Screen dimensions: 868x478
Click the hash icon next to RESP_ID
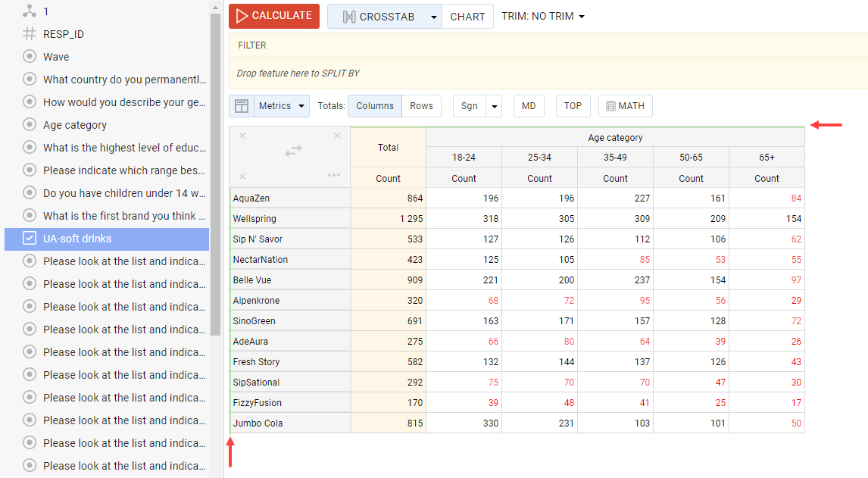(x=30, y=34)
